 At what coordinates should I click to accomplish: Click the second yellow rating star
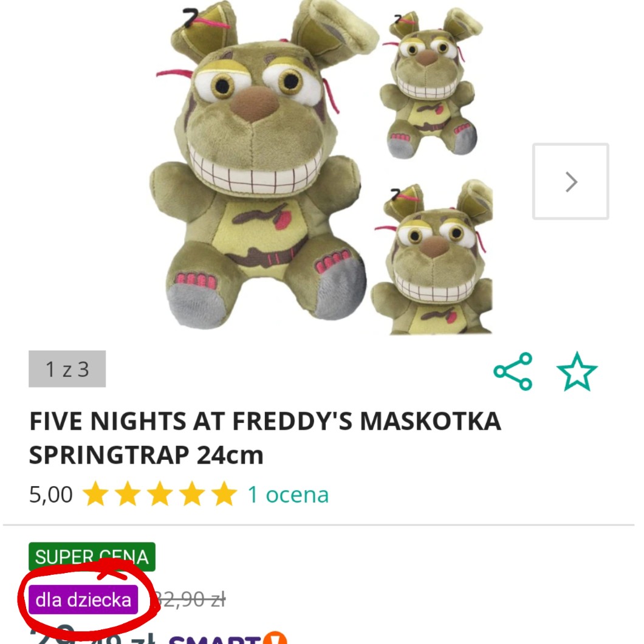click(x=128, y=495)
